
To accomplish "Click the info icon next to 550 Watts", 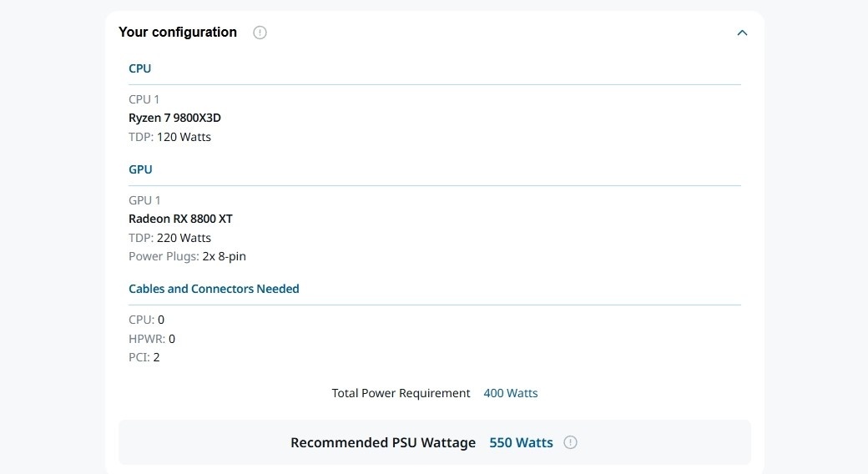I will pyautogui.click(x=570, y=442).
